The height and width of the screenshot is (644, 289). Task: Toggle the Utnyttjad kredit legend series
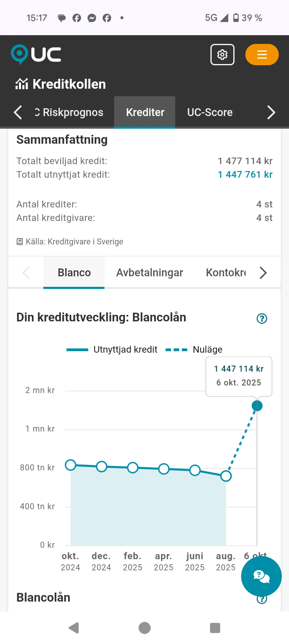click(112, 349)
